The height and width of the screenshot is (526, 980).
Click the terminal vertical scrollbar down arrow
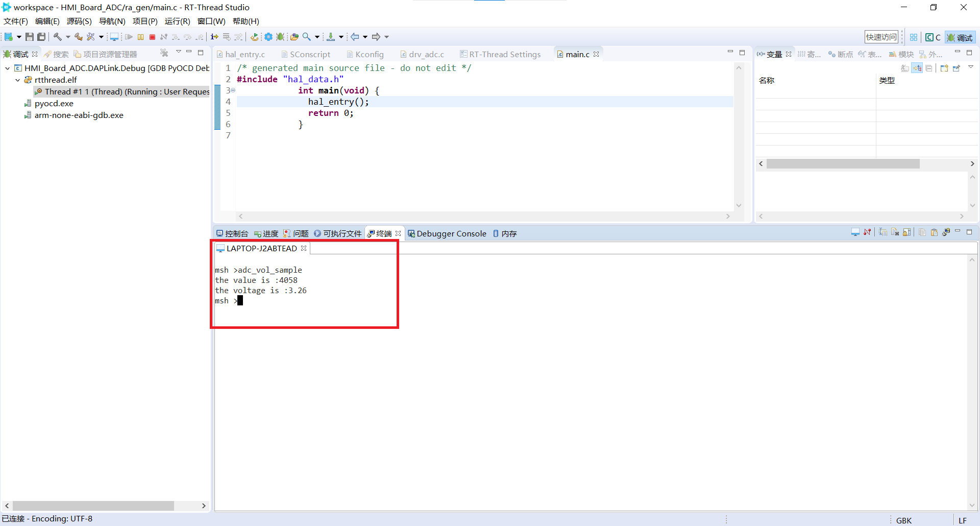[972, 506]
